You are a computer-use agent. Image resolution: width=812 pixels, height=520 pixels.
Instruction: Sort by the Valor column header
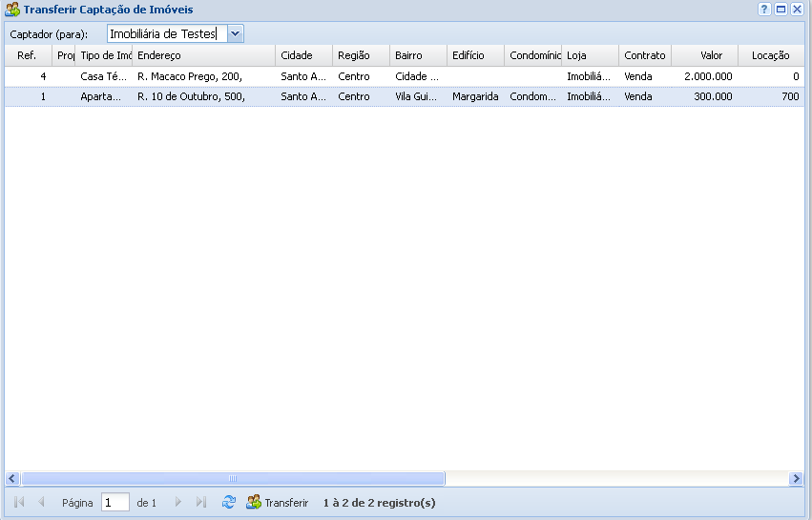click(704, 55)
